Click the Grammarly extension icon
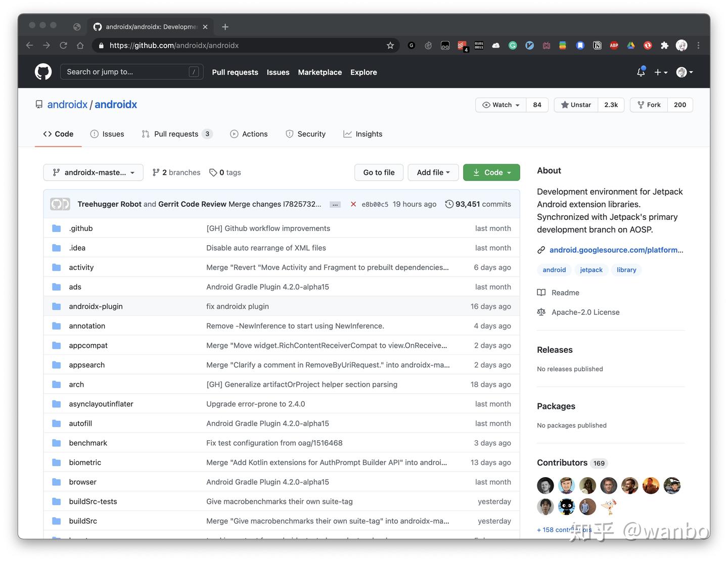728x561 pixels. point(513,45)
